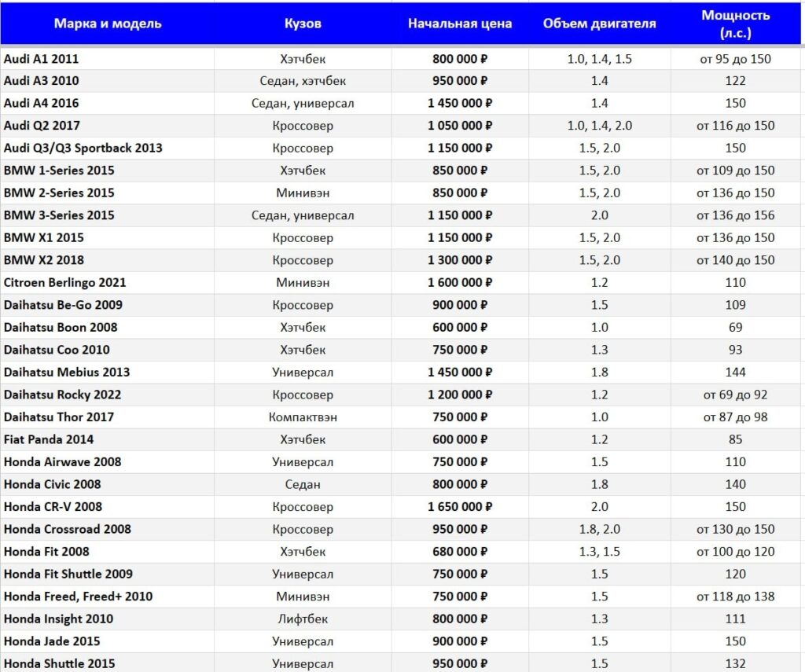The width and height of the screenshot is (805, 672).
Task: Select the '1 300 000 ₽' price of BMW X2
Action: [460, 260]
